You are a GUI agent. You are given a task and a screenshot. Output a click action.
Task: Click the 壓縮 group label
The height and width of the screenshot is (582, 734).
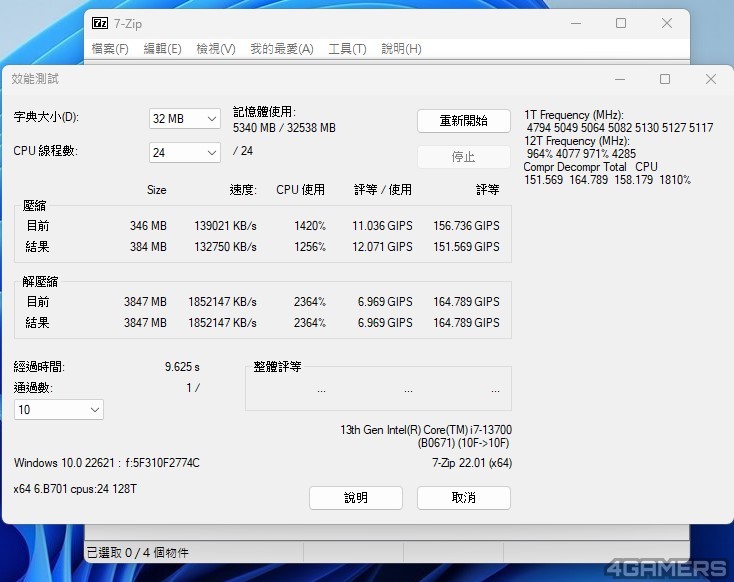[34, 206]
